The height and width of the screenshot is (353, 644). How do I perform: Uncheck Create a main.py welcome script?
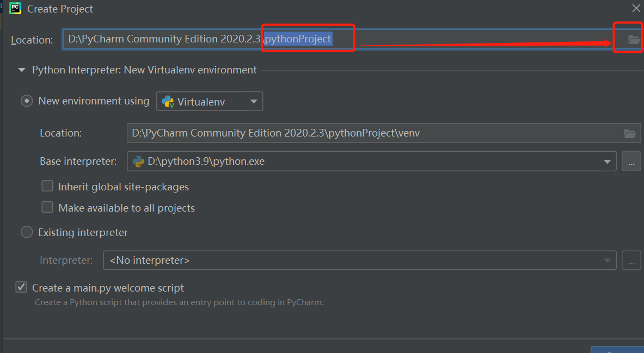(x=21, y=287)
